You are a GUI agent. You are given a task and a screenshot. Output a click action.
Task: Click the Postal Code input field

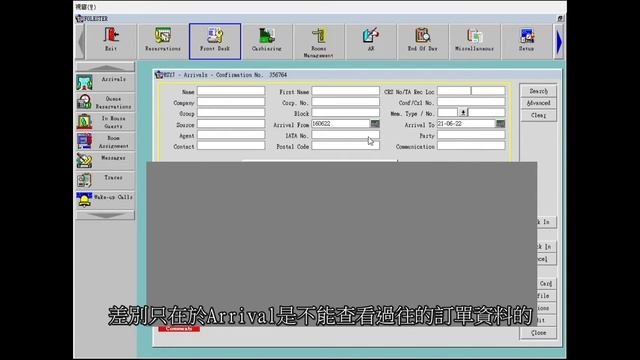click(345, 146)
